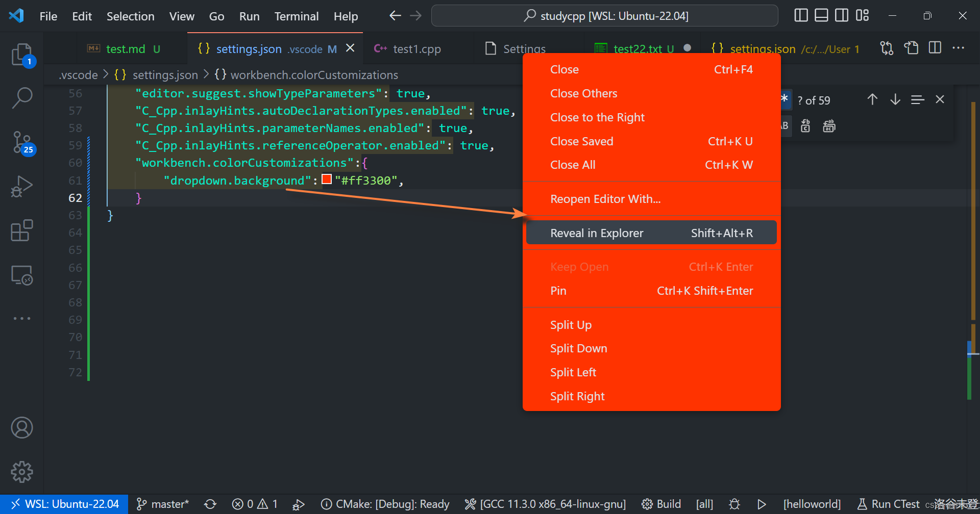Screen dimensions: 980x514
Task: Go forward using the navigation arrow
Action: click(416, 16)
